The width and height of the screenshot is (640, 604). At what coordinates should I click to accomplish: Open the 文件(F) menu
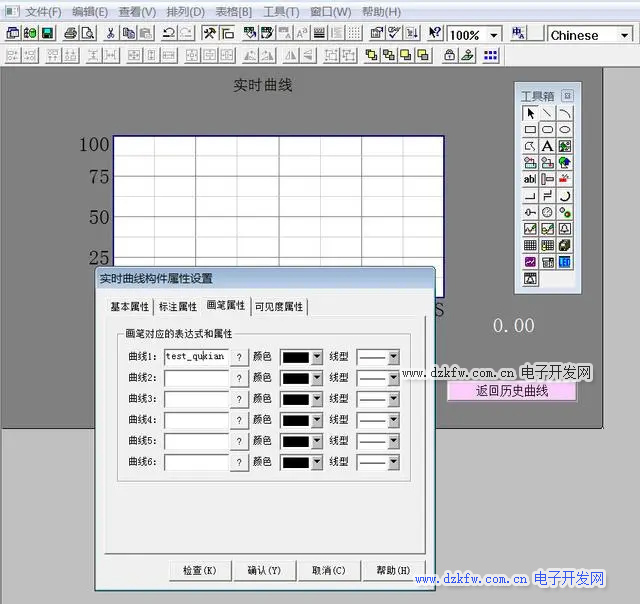point(43,12)
